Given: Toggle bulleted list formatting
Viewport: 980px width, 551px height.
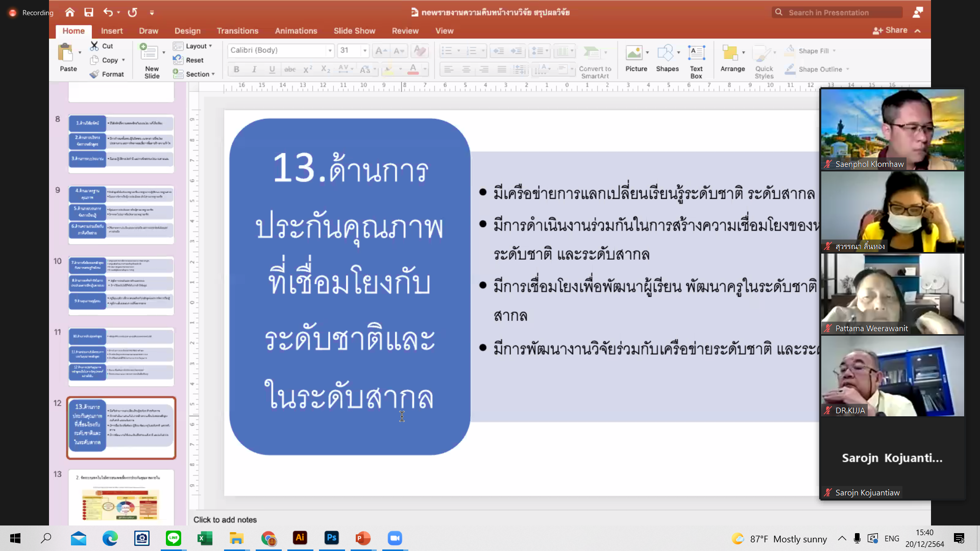Looking at the screenshot, I should pos(447,51).
